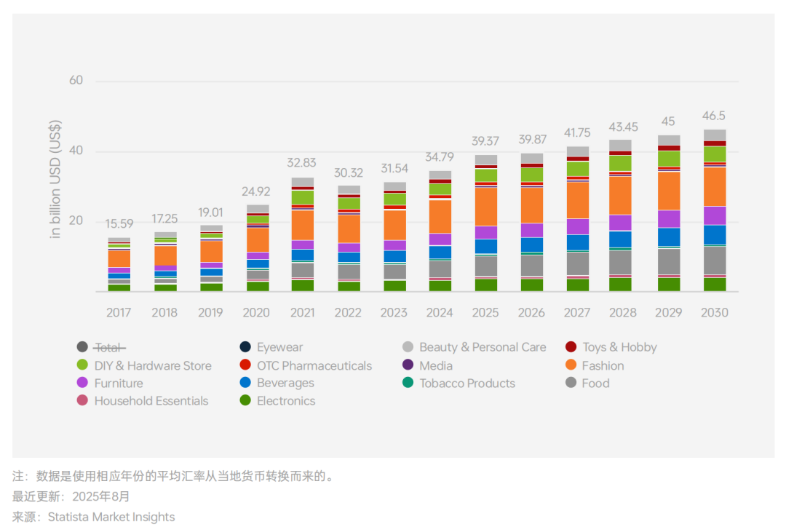Click the lime green DIY legend dot
The width and height of the screenshot is (786, 532).
82,365
